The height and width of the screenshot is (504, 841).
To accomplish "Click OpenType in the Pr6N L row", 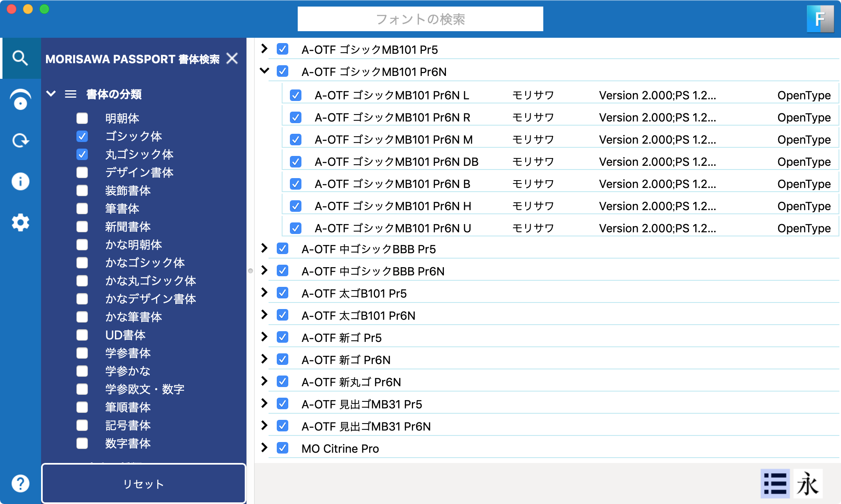I will point(804,95).
